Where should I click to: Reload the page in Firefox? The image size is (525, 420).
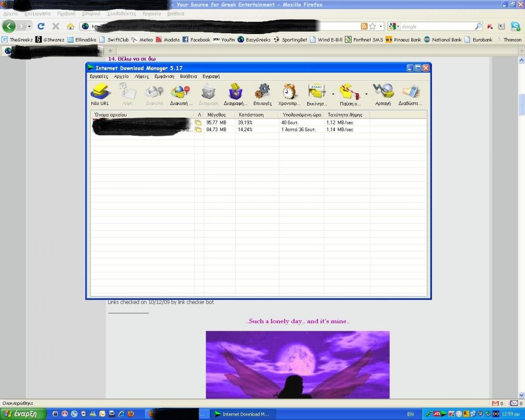click(x=41, y=26)
